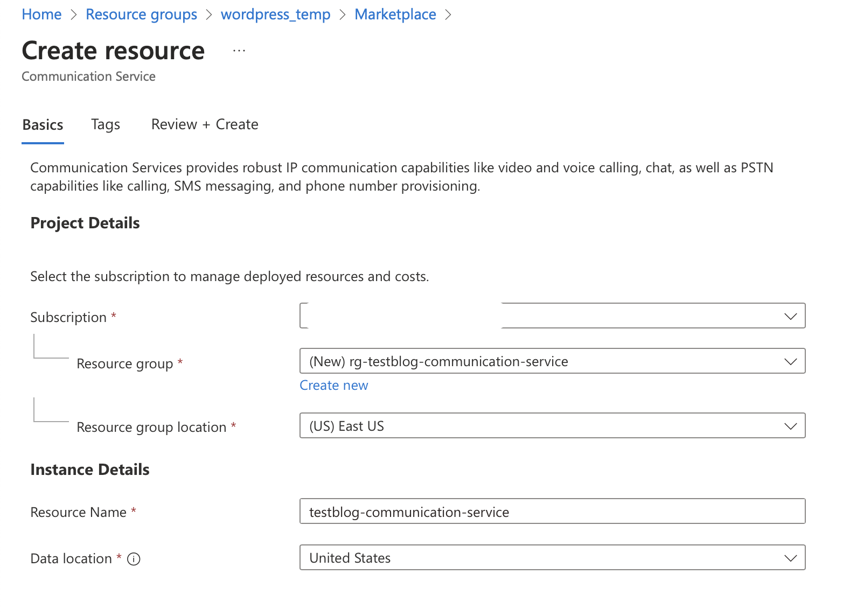Screen dimensions: 864x616
Task: Click the Resource group dropdown chevron
Action: coord(790,361)
